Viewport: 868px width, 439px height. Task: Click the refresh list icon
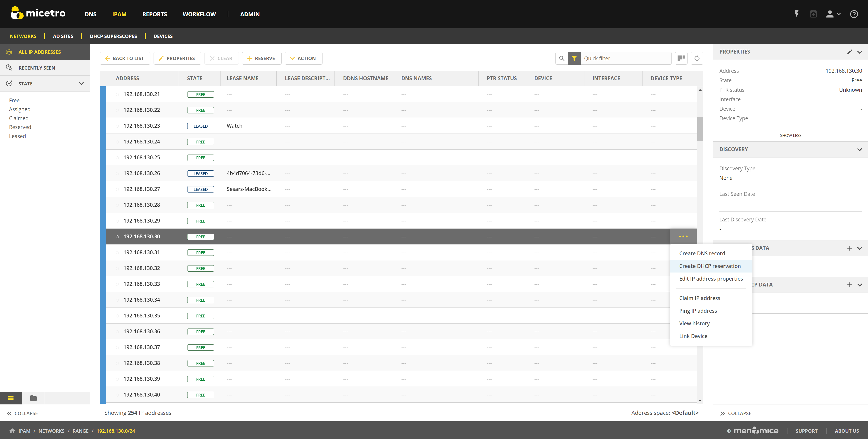coord(697,58)
